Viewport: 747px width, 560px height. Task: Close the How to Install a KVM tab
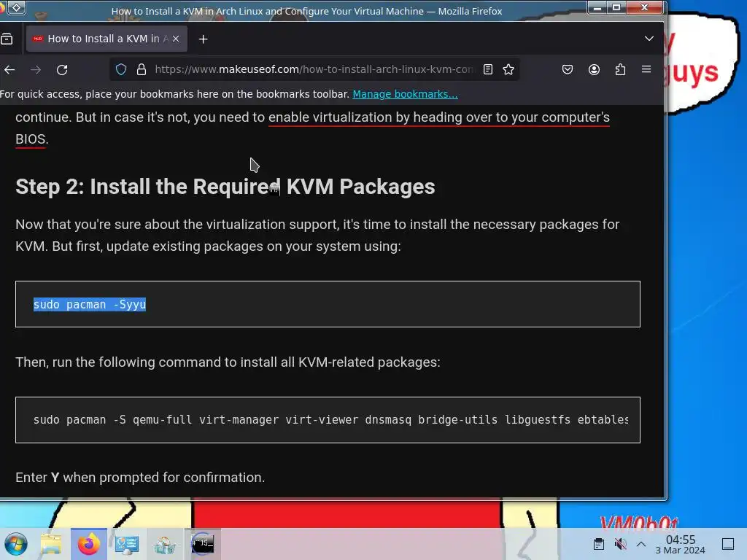pos(176,39)
